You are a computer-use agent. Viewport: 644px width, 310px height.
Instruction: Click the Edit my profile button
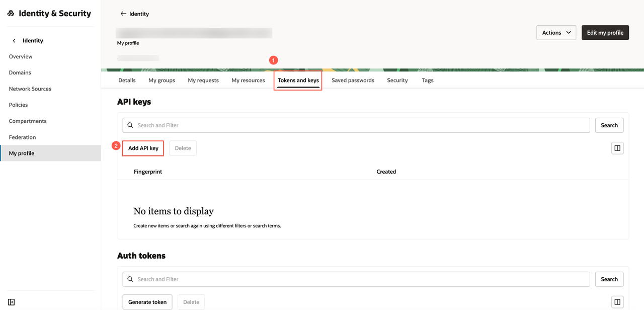tap(605, 33)
